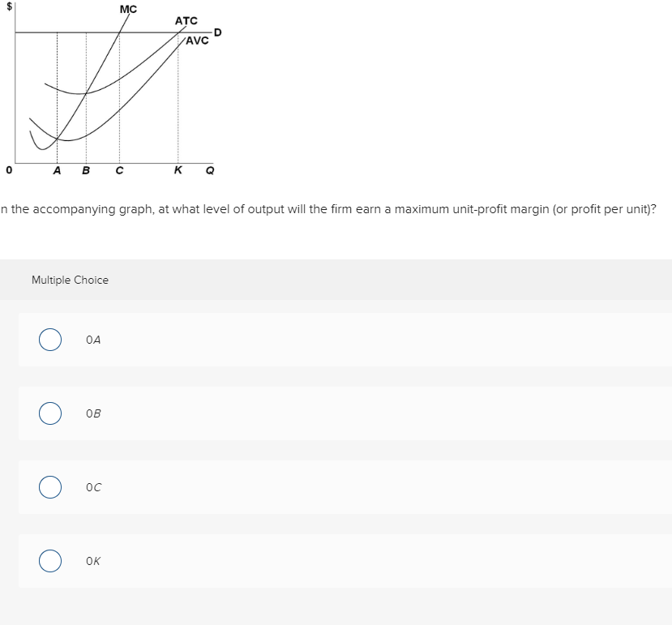Viewport: 672px width, 625px height.
Task: Click the Multiple Choice header bar
Action: coord(69,280)
